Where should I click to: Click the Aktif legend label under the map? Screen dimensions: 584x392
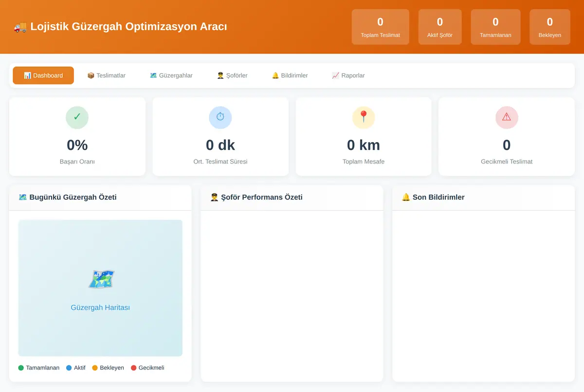point(80,368)
